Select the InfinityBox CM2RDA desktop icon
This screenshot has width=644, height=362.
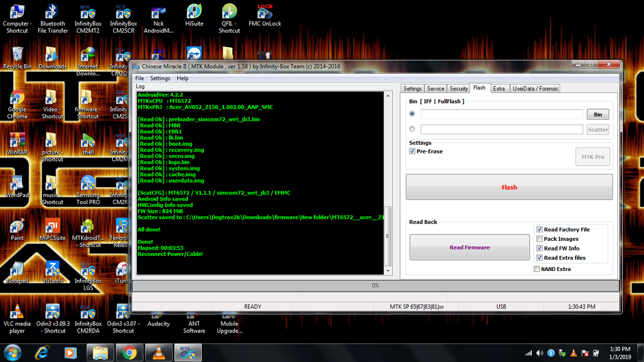(x=88, y=319)
